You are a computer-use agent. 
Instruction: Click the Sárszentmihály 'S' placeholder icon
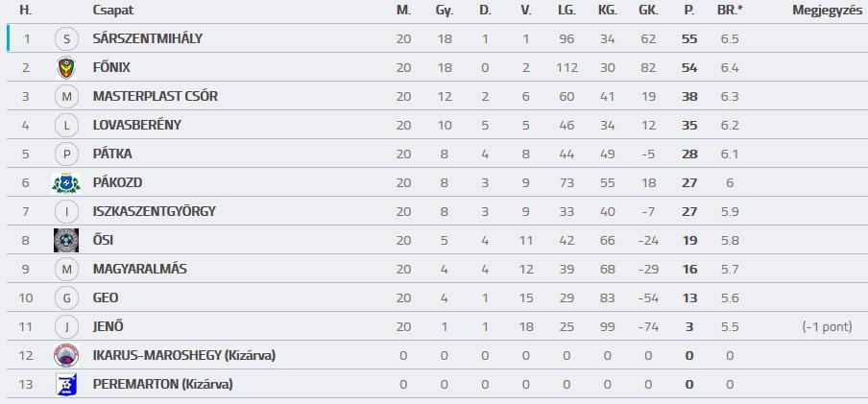pos(67,38)
